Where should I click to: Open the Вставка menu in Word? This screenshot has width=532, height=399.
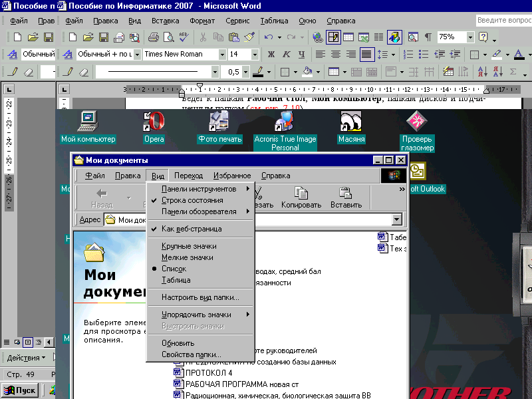165,21
